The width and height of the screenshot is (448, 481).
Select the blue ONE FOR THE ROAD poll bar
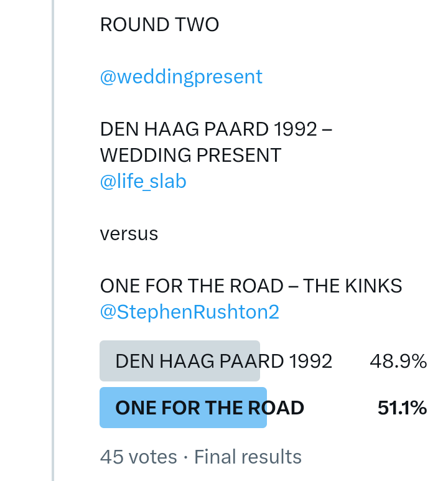tap(183, 408)
